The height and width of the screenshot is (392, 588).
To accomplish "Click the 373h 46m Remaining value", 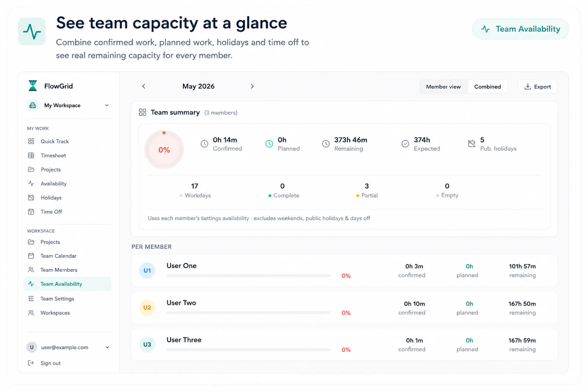I will point(351,140).
